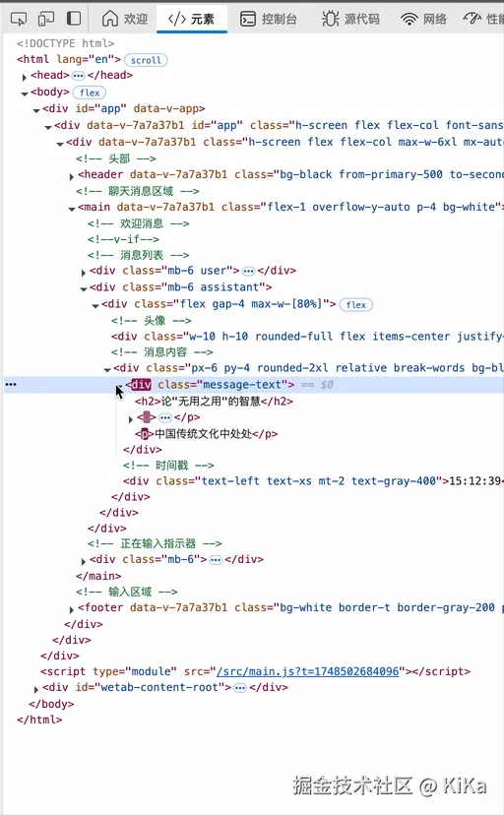Select the 时间戳 comment
Screen dimensions: 504x815
pos(168,466)
